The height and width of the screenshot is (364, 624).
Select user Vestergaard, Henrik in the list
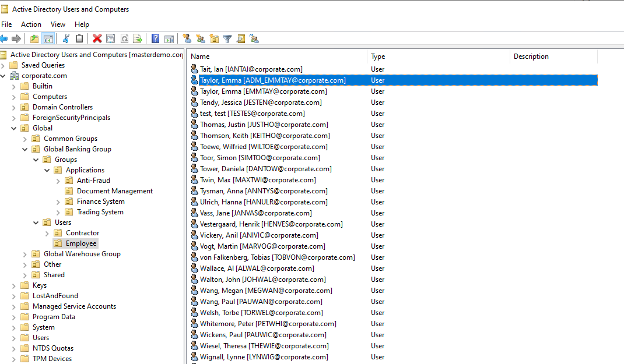271,224
